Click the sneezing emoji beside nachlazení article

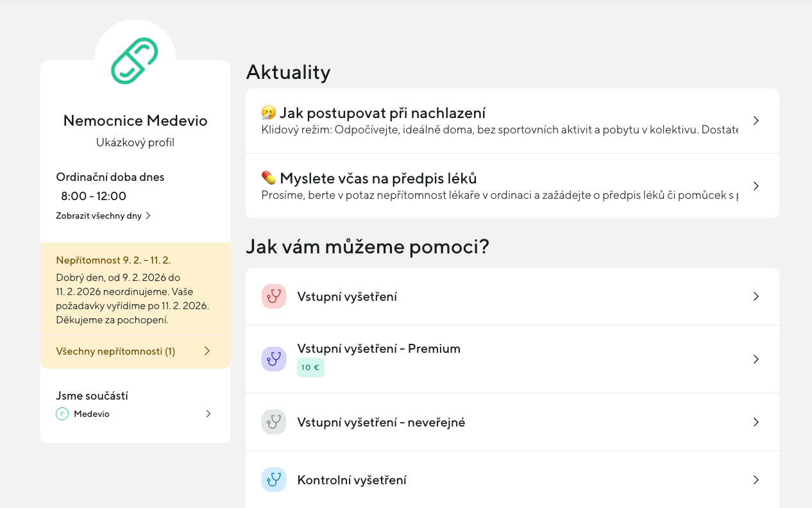click(x=269, y=113)
